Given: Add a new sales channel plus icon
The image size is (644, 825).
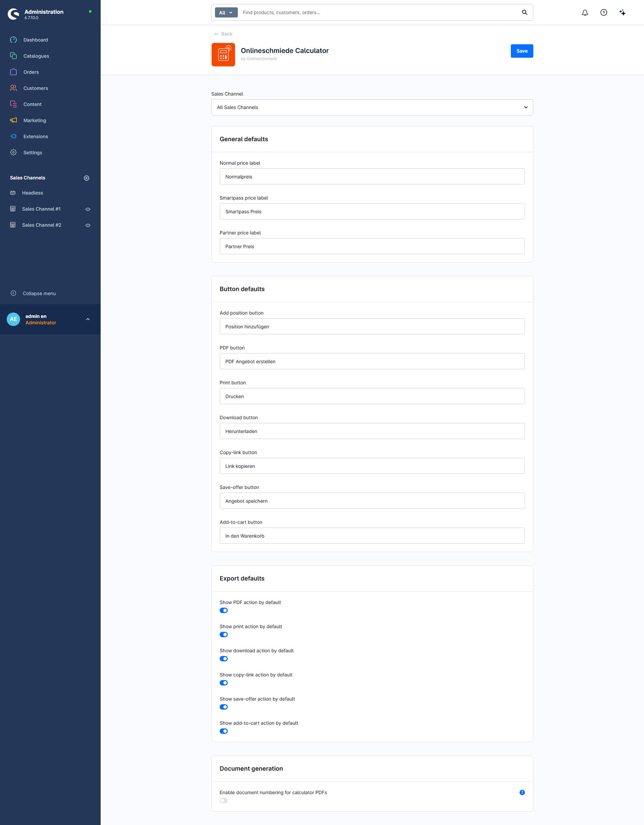Looking at the screenshot, I should coord(87,178).
